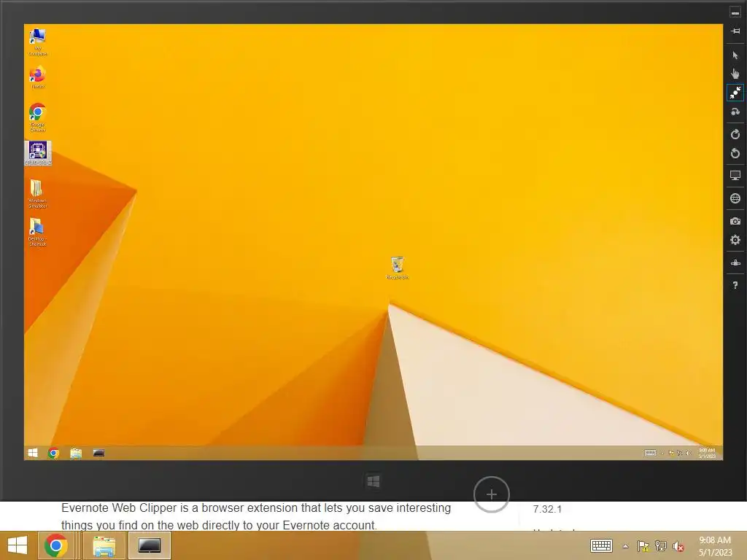Click the host Windows Start button
Screen dimensions: 747x560
[18, 545]
